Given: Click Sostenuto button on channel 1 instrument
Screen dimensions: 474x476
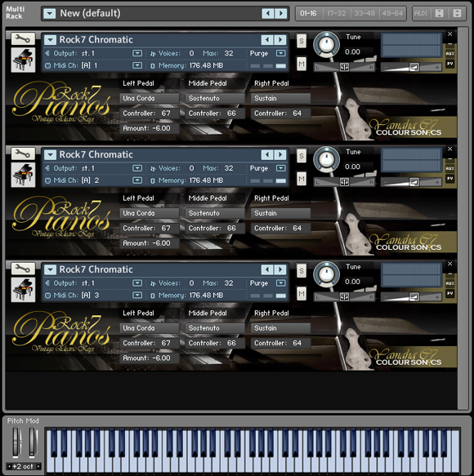Looking at the screenshot, I should click(215, 98).
